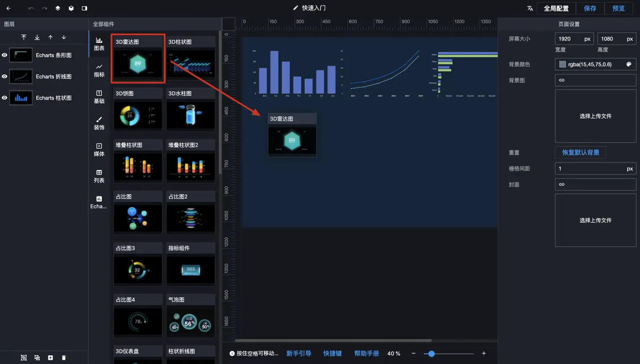Open the 帮助手册 link
Screen dimensions: 640x364
[366, 354]
